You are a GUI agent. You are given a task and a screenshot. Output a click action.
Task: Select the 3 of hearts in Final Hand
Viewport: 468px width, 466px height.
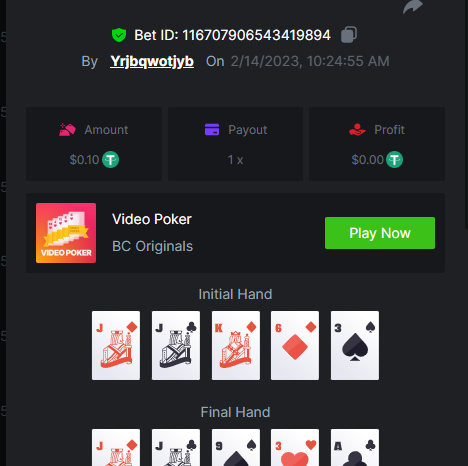pos(295,447)
